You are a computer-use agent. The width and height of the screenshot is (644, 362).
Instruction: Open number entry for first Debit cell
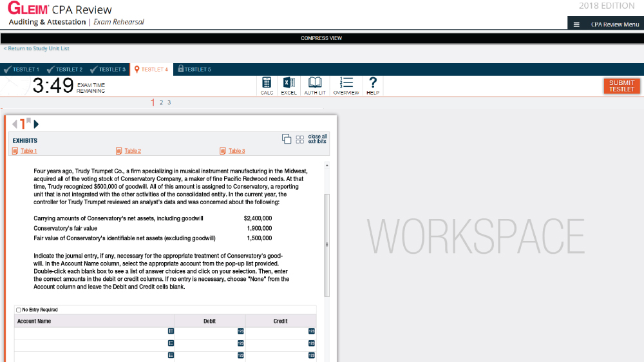tap(240, 331)
